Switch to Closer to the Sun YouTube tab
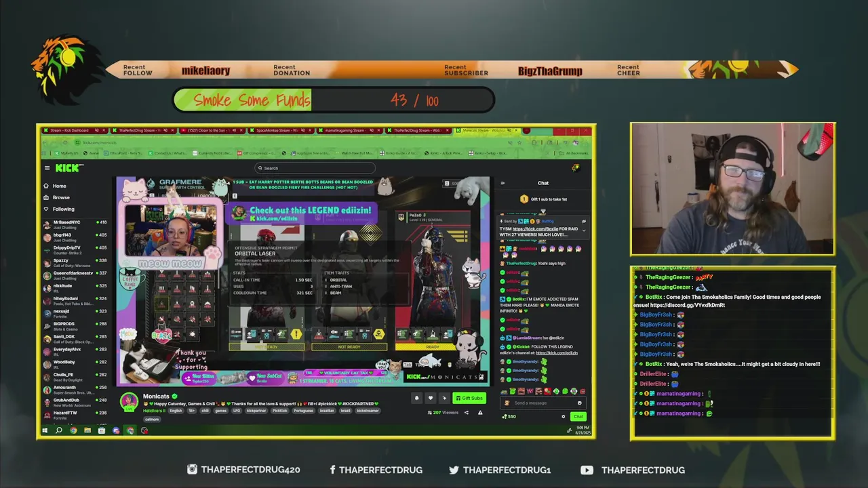Viewport: 868px width, 488px height. click(x=214, y=130)
